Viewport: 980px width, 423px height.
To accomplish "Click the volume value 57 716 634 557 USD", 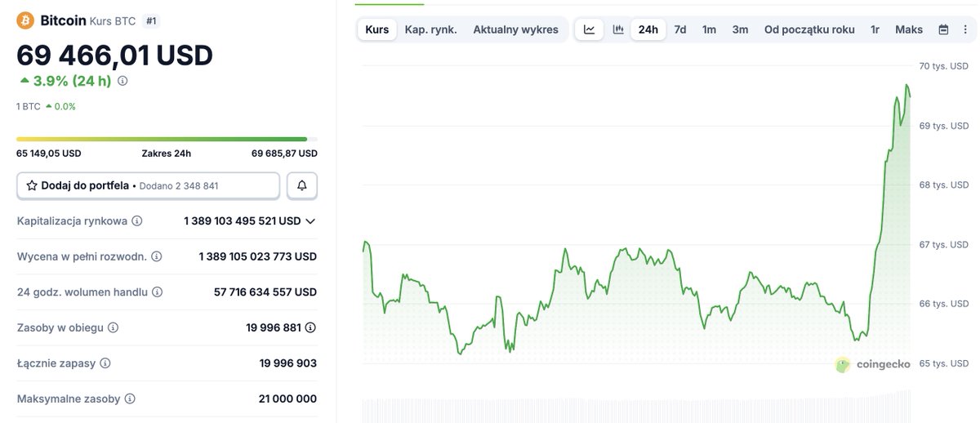I will coord(265,292).
